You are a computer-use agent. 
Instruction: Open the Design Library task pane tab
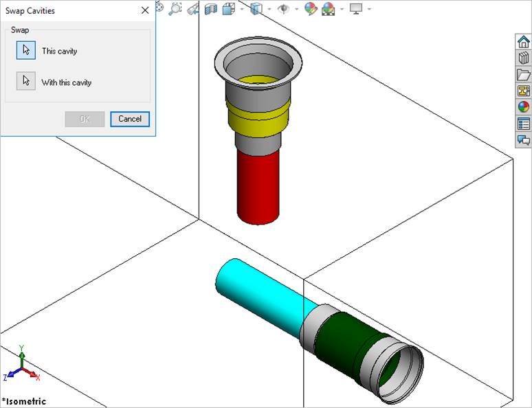pos(523,58)
